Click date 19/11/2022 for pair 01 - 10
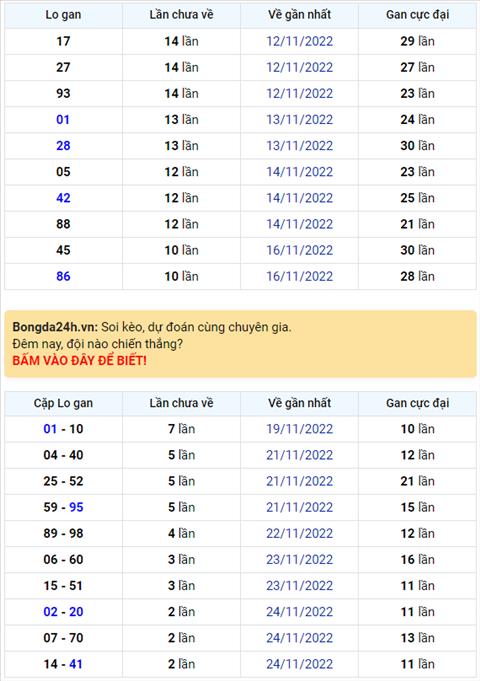Screen dimensions: 480x681 (300, 429)
